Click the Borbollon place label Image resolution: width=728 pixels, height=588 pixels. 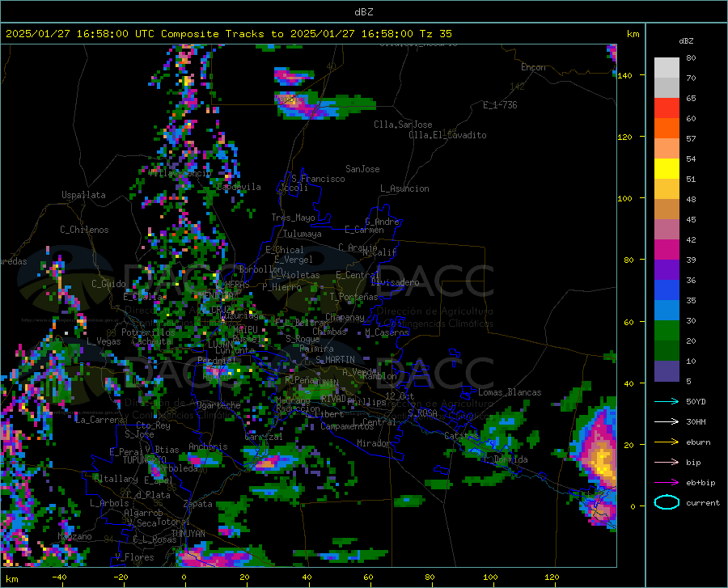pos(261,269)
